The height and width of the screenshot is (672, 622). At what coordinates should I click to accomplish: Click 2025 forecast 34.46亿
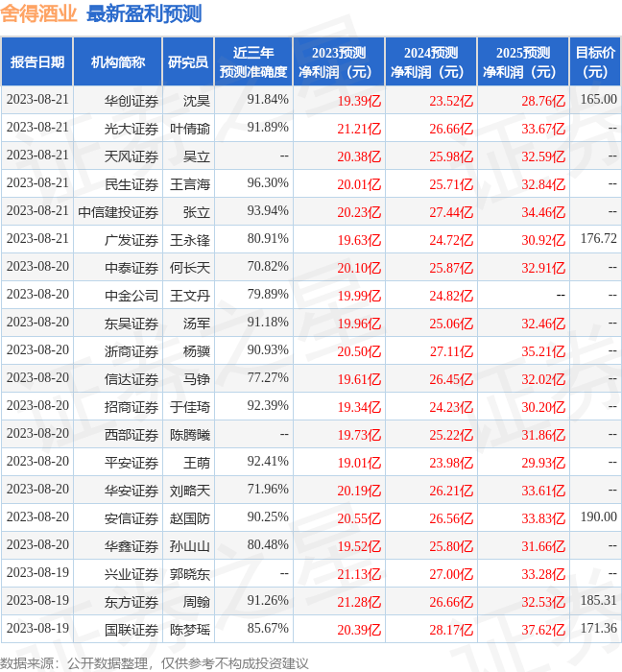(543, 212)
